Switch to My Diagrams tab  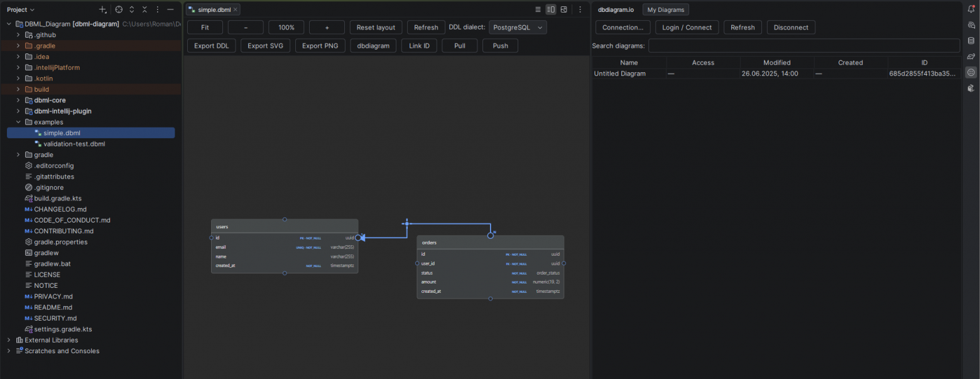[666, 9]
